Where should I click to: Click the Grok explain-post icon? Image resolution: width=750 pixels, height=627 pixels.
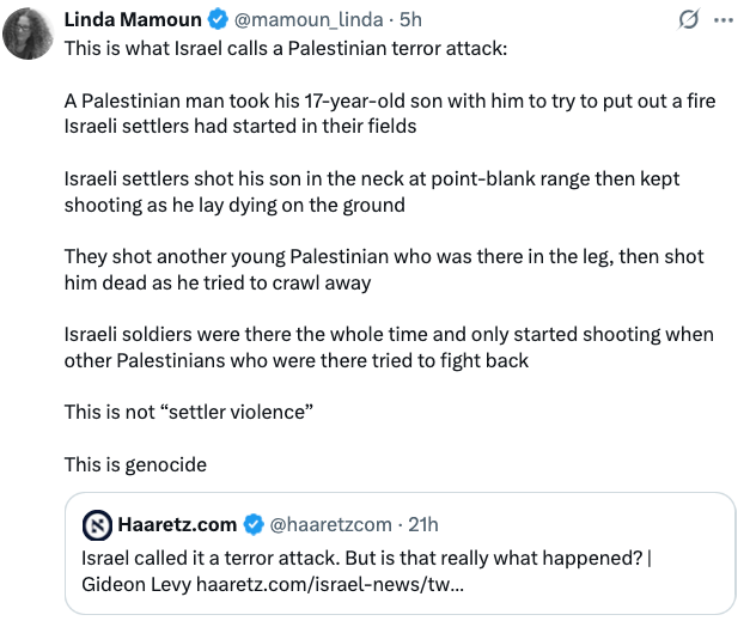tap(688, 19)
